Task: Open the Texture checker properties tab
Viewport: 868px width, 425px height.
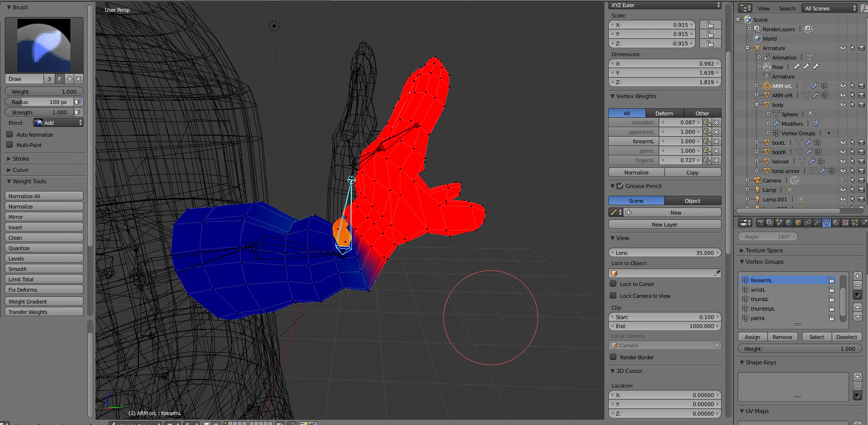Action: pyautogui.click(x=845, y=223)
